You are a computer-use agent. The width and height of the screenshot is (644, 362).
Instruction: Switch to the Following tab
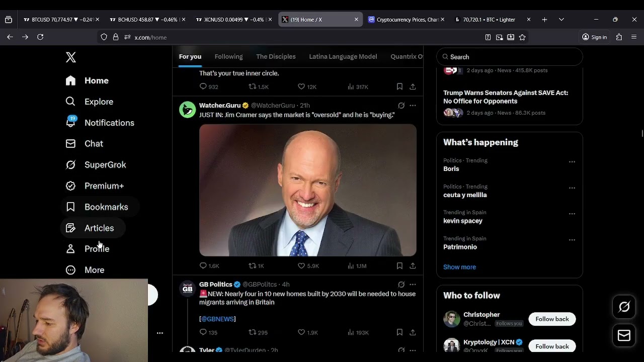pyautogui.click(x=228, y=56)
